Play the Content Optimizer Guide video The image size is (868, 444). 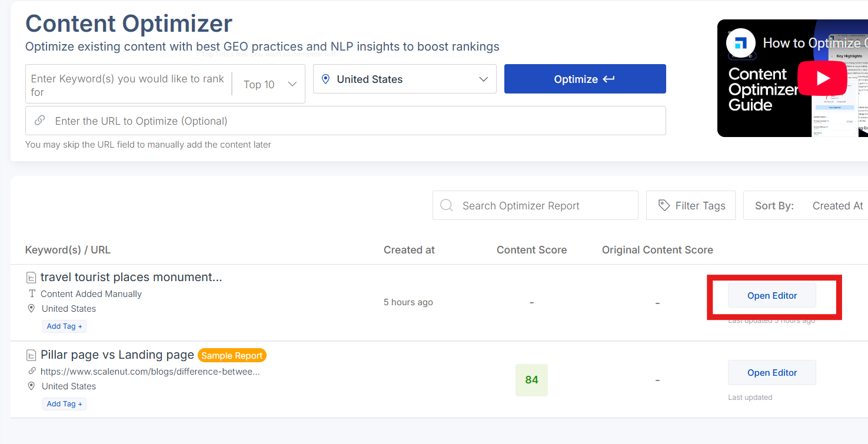pyautogui.click(x=822, y=78)
